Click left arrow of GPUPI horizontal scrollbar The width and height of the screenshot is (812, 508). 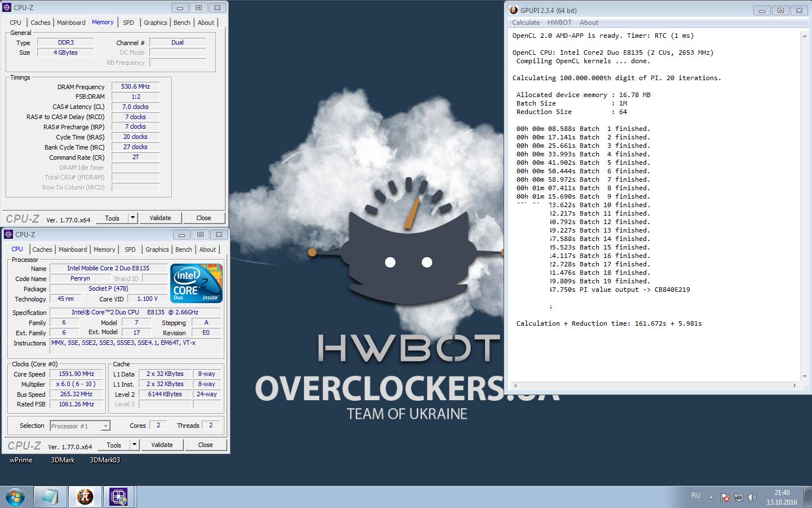pyautogui.click(x=514, y=386)
